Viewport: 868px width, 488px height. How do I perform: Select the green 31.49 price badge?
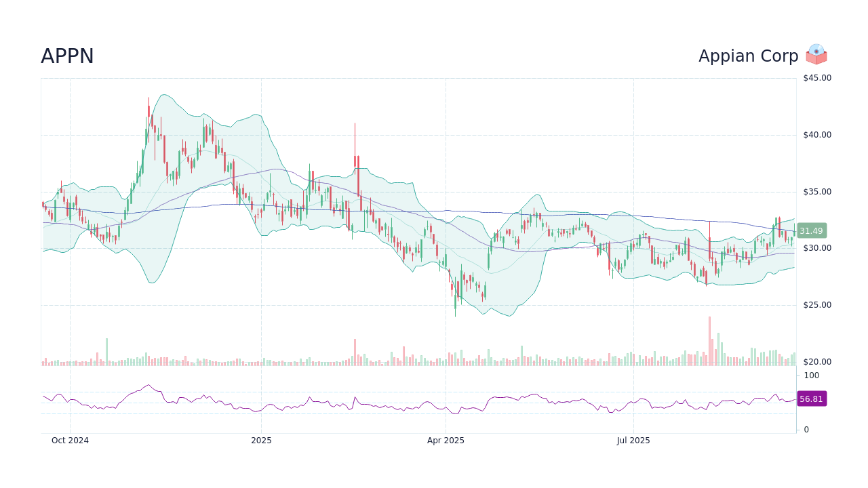[x=811, y=231]
